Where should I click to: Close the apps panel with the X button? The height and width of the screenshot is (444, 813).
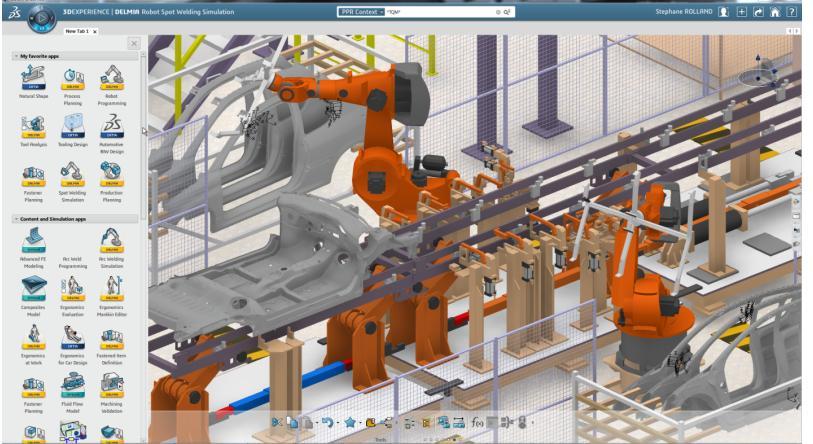pyautogui.click(x=134, y=44)
